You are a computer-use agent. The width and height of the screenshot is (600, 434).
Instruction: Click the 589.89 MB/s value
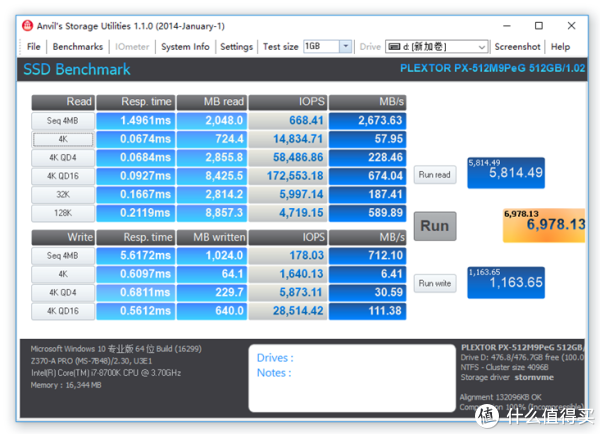pos(367,213)
